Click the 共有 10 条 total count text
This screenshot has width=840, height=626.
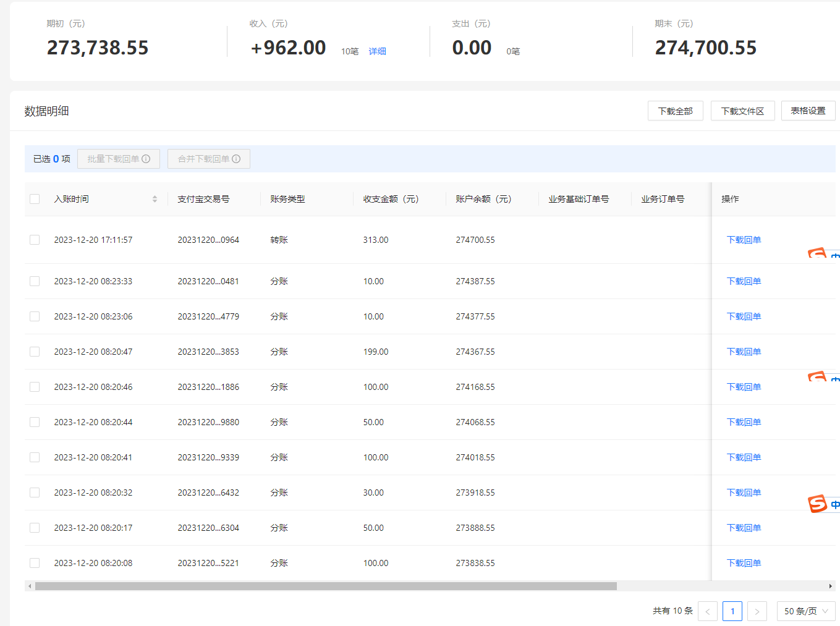[672, 611]
